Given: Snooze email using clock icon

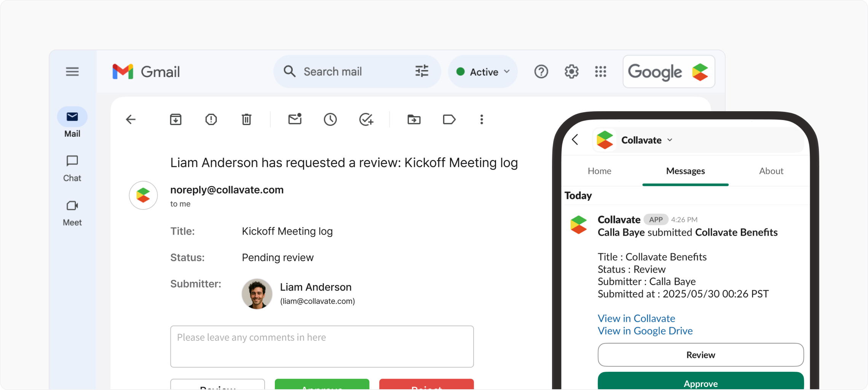Looking at the screenshot, I should point(330,120).
